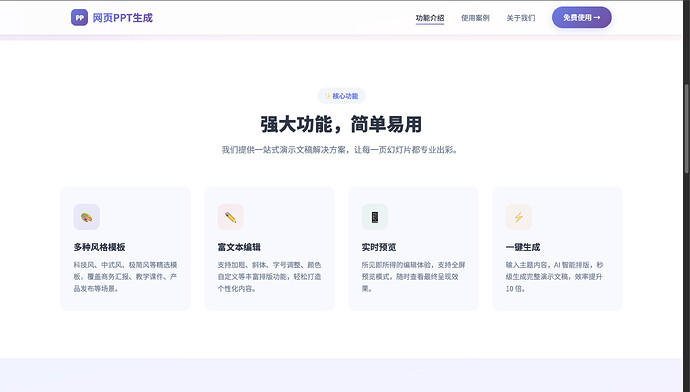Go to the 使用案例 navigation item
This screenshot has width=690, height=392.
coord(475,18)
